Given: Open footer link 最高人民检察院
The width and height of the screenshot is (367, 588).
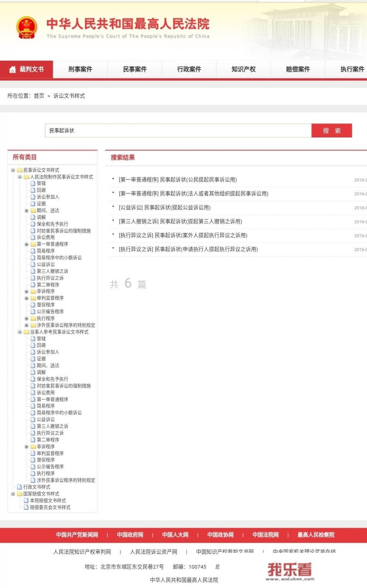Looking at the screenshot, I should click(x=316, y=535).
